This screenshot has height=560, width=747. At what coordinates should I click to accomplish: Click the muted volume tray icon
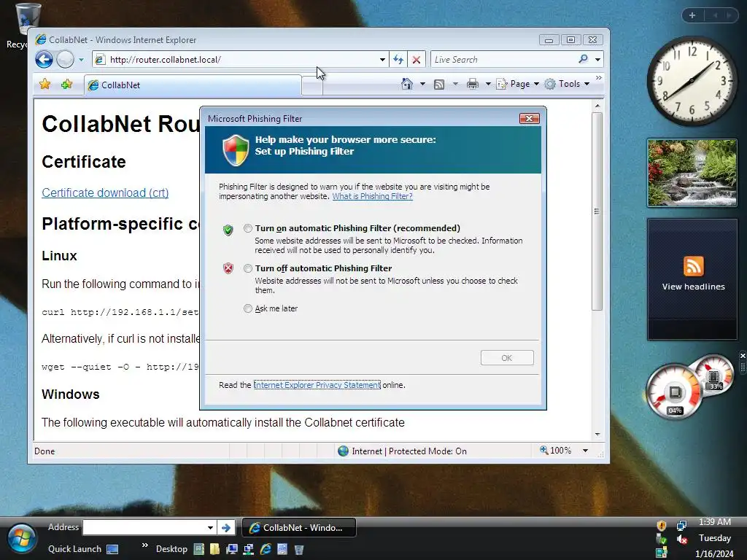tap(682, 539)
